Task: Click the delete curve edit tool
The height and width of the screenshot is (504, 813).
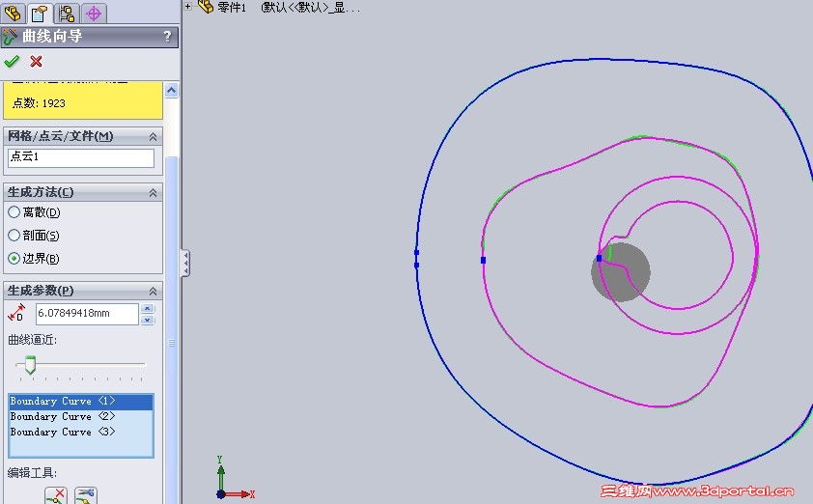Action: point(55,495)
